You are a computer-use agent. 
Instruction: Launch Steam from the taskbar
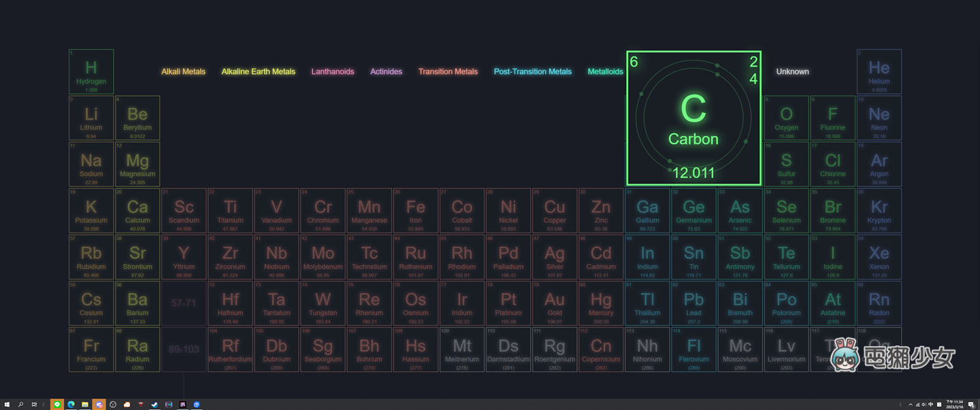pyautogui.click(x=154, y=405)
